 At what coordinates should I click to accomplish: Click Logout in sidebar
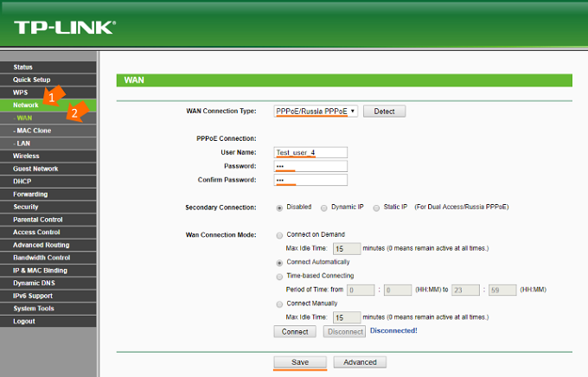point(24,321)
